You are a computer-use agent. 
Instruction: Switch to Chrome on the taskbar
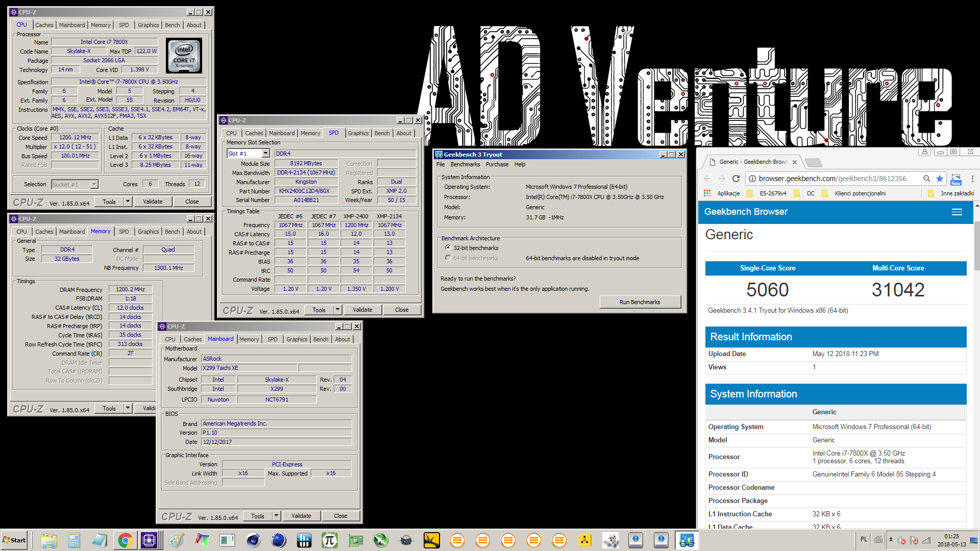point(125,540)
